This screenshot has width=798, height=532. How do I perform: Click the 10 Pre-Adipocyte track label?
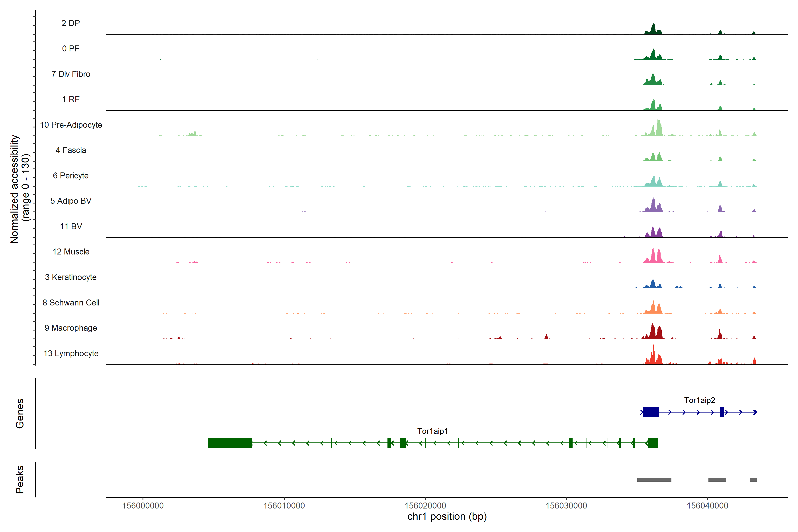tap(71, 125)
